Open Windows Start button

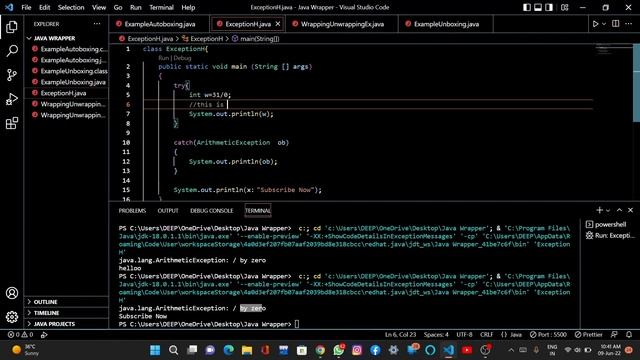[x=155, y=350]
